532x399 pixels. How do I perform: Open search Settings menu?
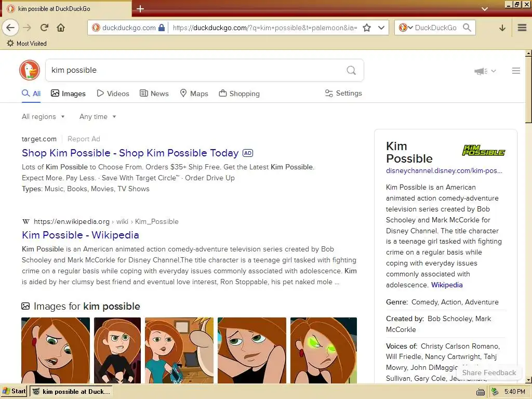click(343, 94)
